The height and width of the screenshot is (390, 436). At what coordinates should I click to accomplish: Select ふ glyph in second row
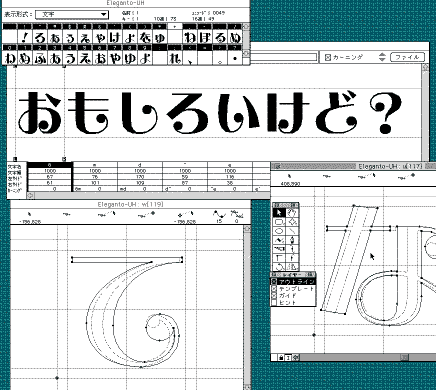[40, 58]
